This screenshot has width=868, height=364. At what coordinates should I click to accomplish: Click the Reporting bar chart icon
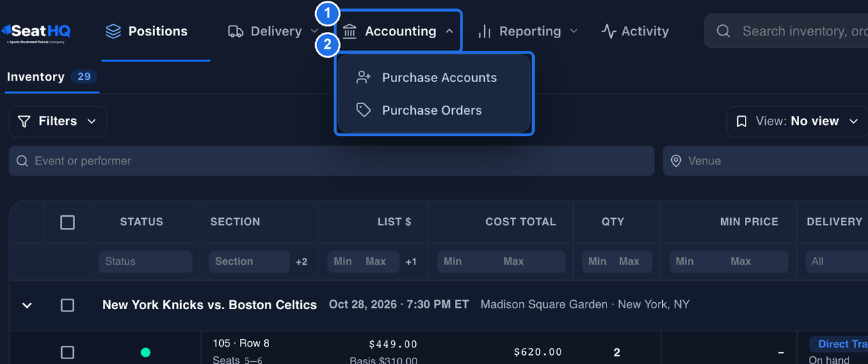(485, 31)
